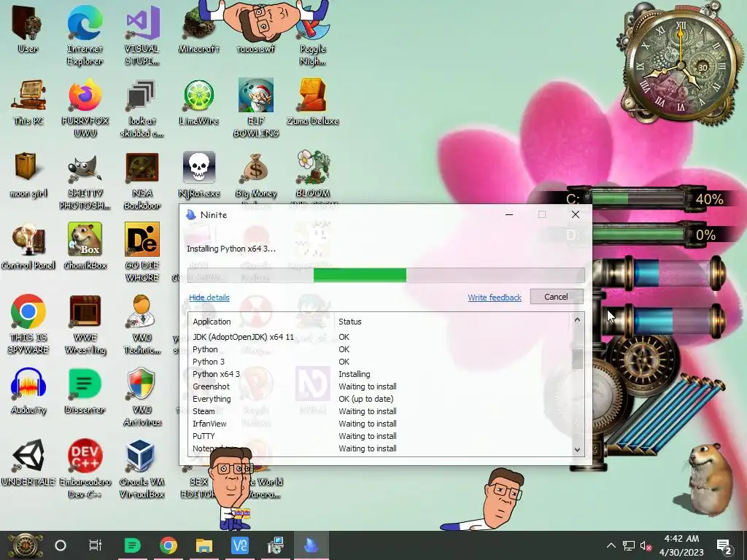Select the PuTTY application row
The width and height of the screenshot is (747, 560).
click(380, 436)
